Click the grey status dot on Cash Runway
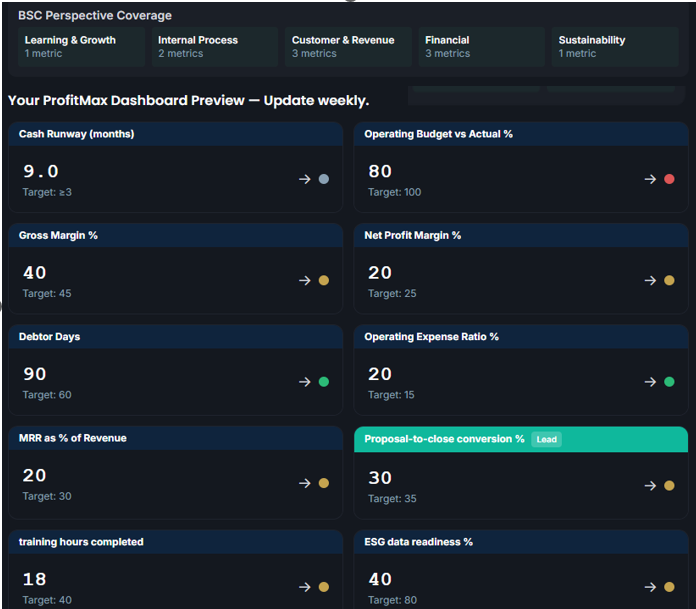The width and height of the screenshot is (696, 609). (324, 179)
